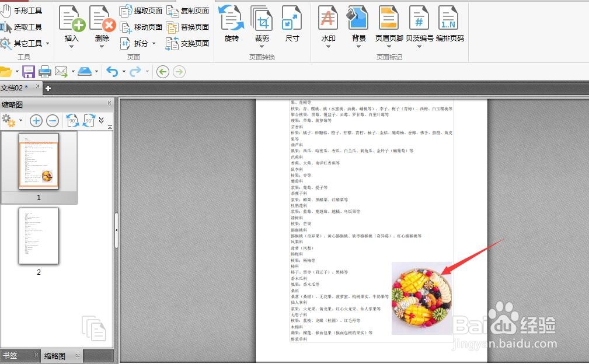Zoom in thumbnails with the plus icon

36,120
